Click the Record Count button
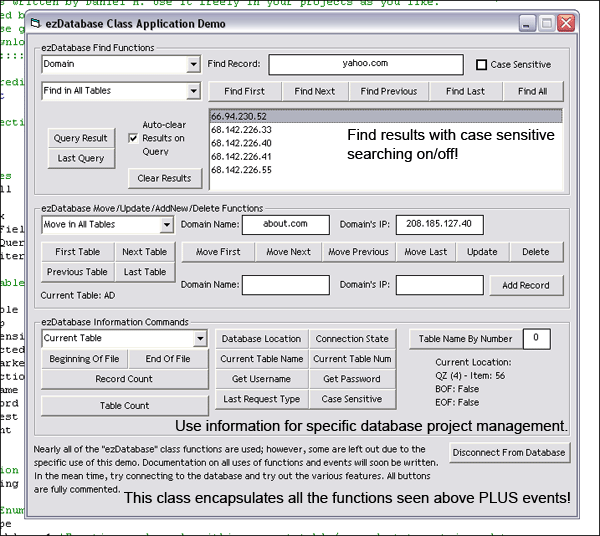Image resolution: width=600 pixels, height=536 pixels. coord(124,379)
